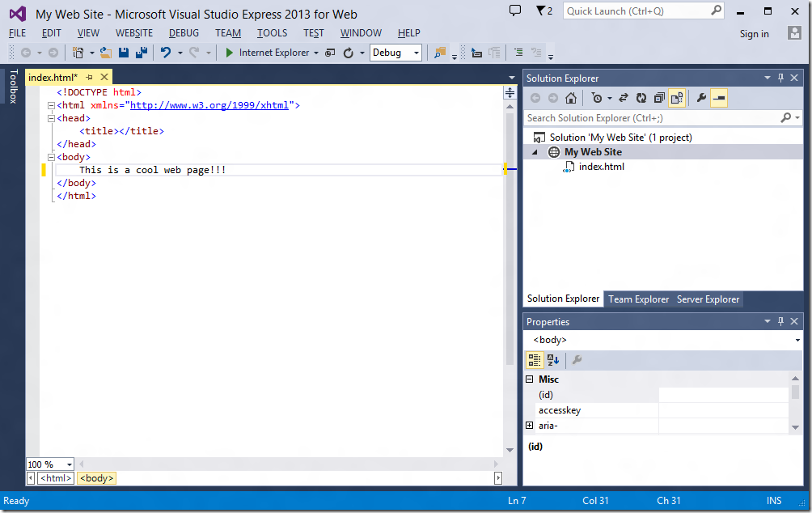
Task: Click the Quick Launch search magnifier
Action: (x=717, y=11)
